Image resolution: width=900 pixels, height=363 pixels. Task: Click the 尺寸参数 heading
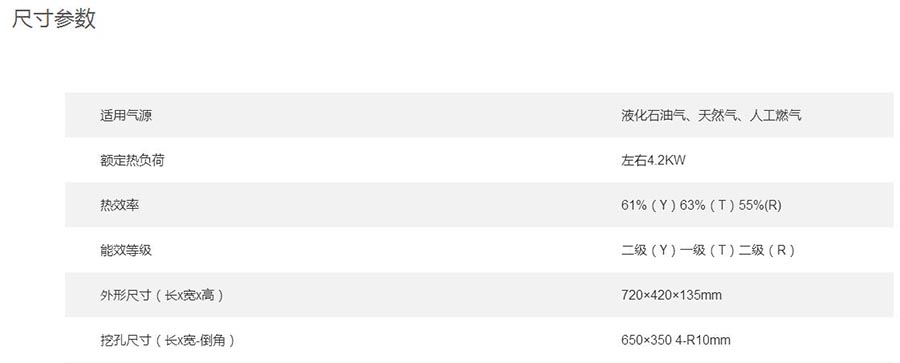pos(53,20)
